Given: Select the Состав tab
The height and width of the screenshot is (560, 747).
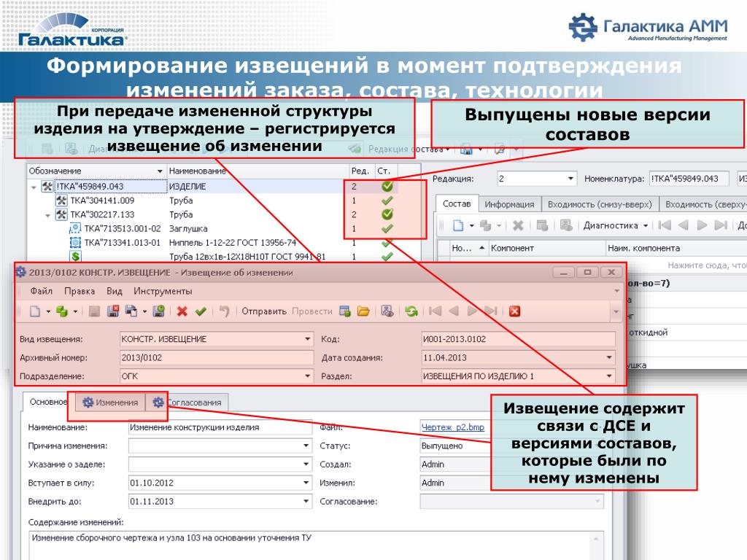Looking at the screenshot, I should coord(457,204).
